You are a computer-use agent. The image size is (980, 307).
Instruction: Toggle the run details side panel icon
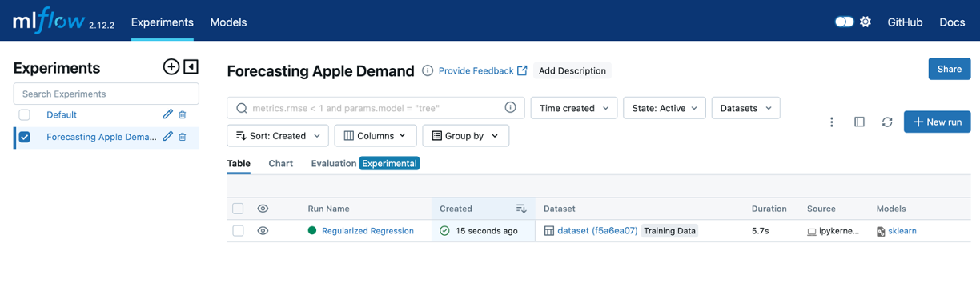tap(859, 122)
